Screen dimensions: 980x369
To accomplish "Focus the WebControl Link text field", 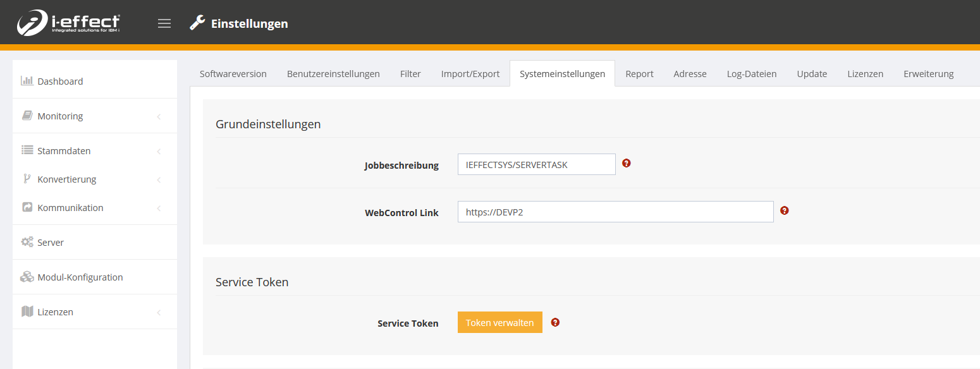I will tap(615, 212).
